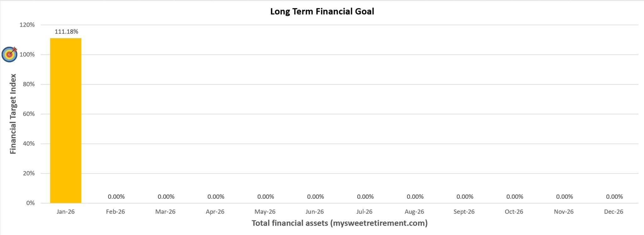Click the Sept-26 axis label
644x235 pixels.
point(464,212)
